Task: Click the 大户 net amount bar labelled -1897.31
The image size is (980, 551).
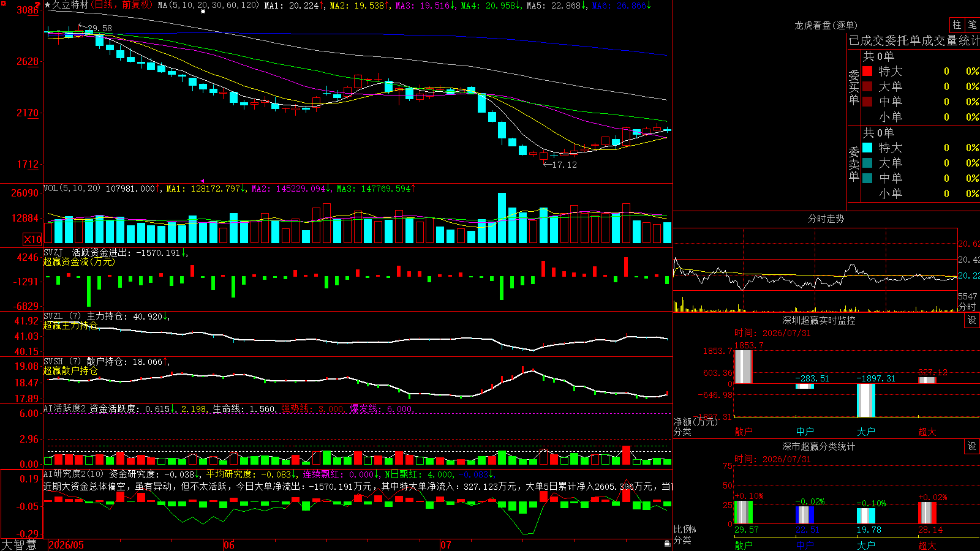Action: (865, 400)
